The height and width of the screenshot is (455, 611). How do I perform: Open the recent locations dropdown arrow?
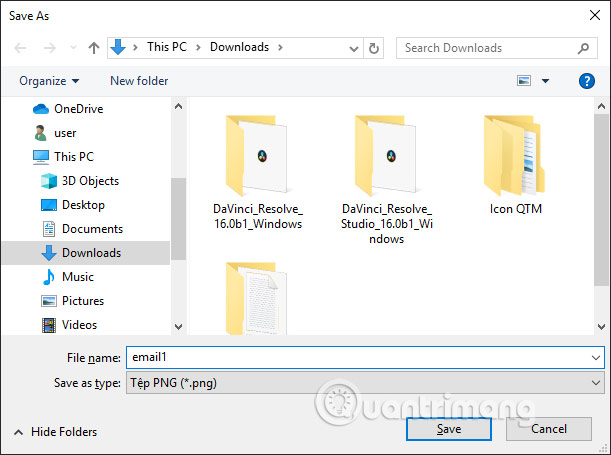[x=73, y=48]
